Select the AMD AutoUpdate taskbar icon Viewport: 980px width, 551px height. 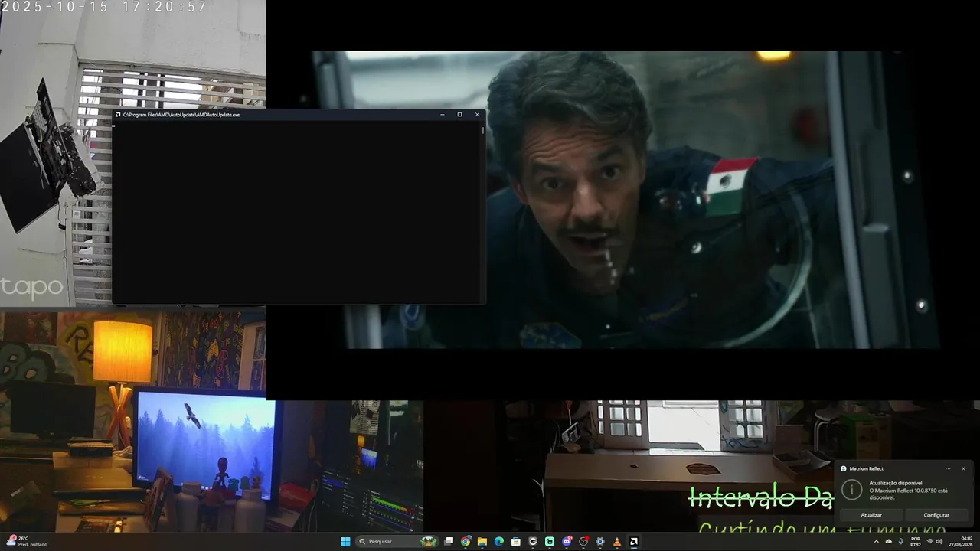click(x=634, y=542)
